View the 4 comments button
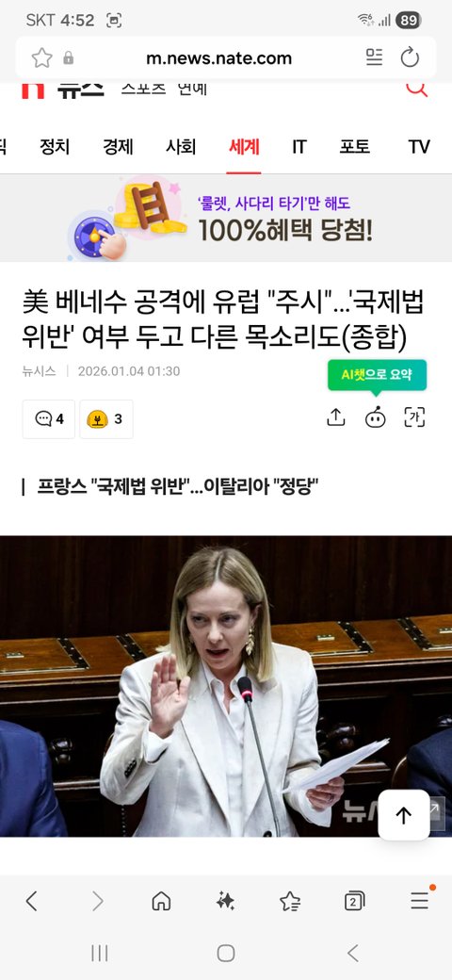 49,418
